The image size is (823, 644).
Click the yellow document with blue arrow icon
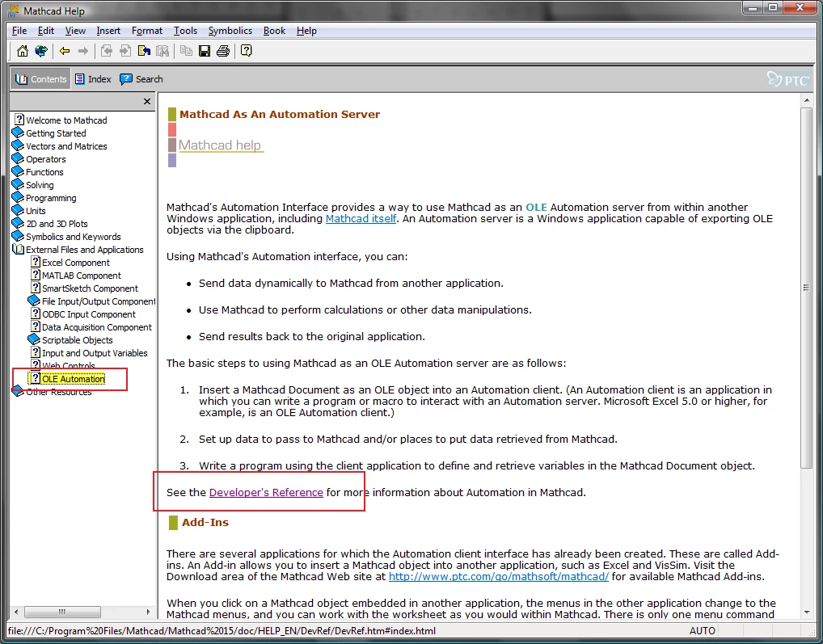[x=144, y=51]
